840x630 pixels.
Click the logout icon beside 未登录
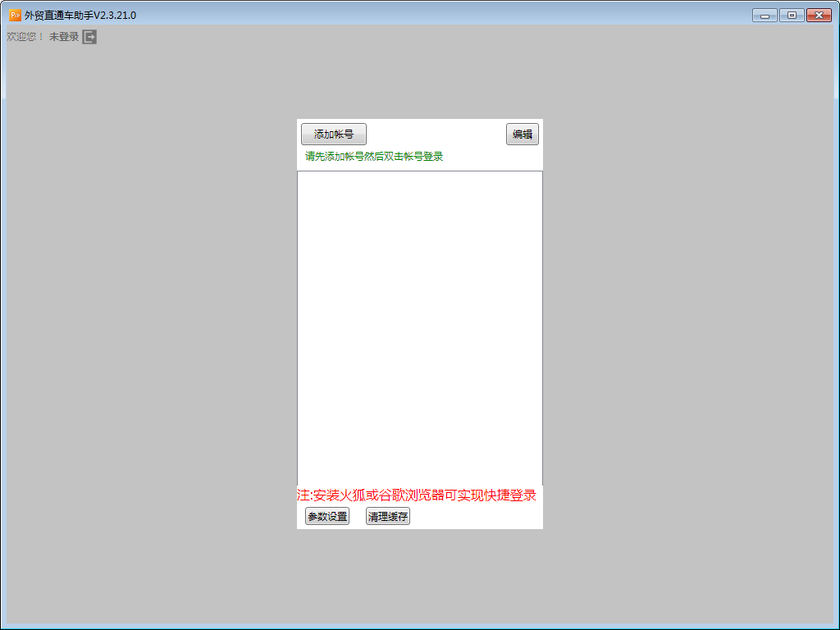click(89, 37)
